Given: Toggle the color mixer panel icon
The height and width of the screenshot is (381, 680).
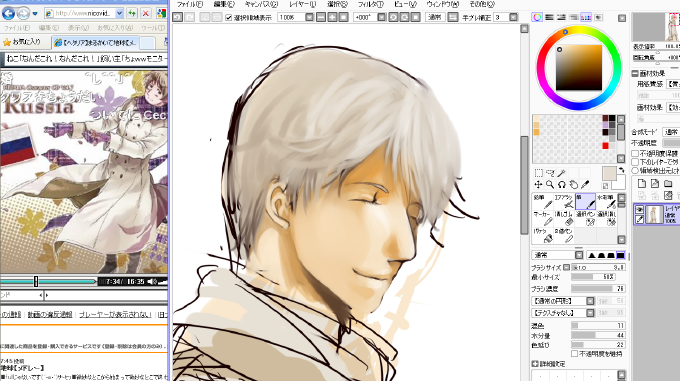Looking at the screenshot, I should tap(573, 17).
